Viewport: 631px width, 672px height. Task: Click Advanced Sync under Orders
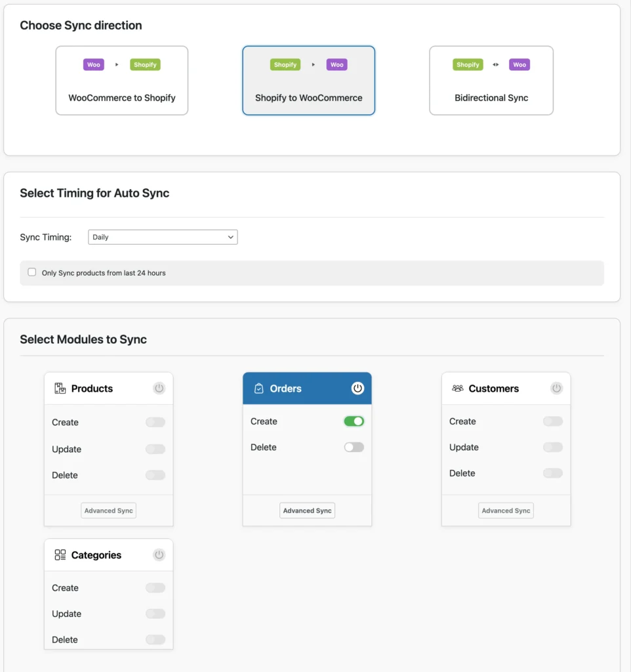tap(307, 510)
